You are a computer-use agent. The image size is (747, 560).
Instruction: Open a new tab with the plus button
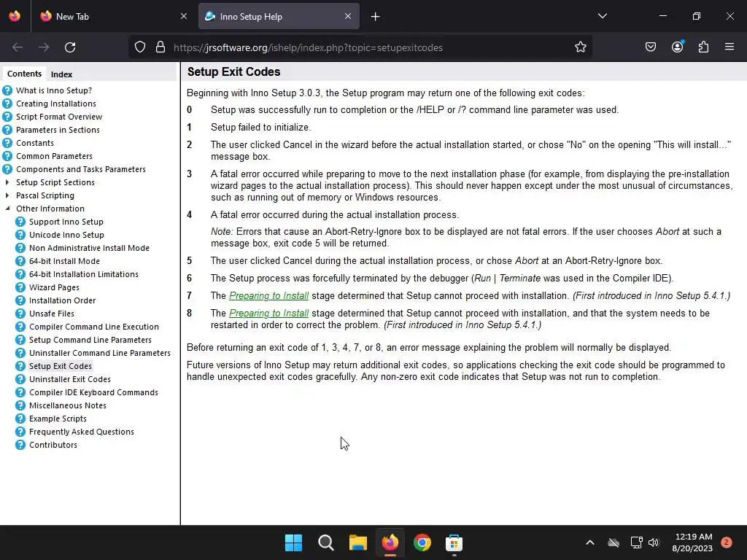pos(376,17)
